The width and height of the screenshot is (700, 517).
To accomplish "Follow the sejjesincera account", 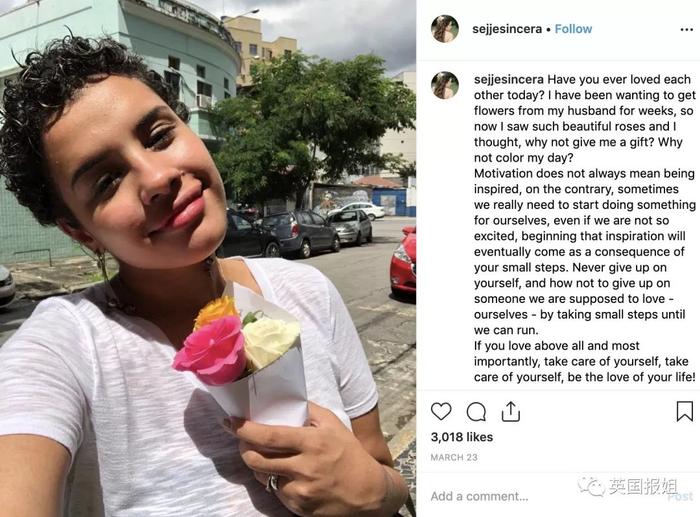I will click(573, 29).
